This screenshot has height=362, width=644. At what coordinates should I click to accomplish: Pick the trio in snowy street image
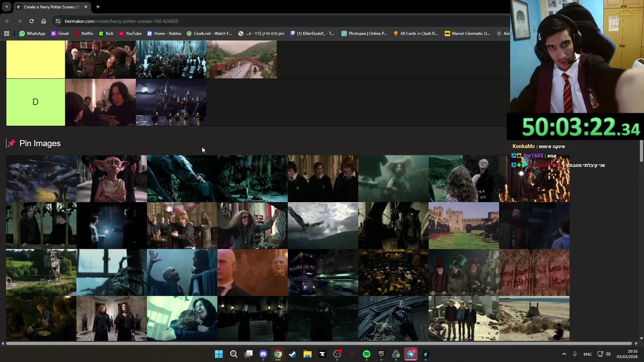point(464,319)
